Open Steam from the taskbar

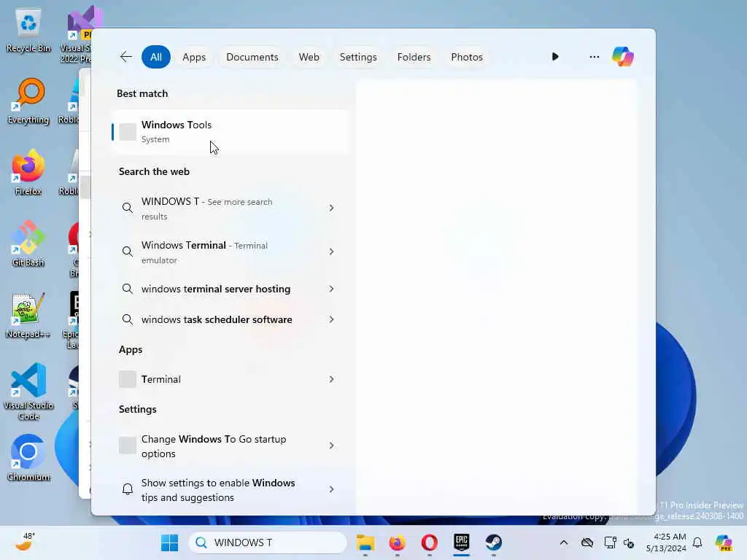click(494, 542)
